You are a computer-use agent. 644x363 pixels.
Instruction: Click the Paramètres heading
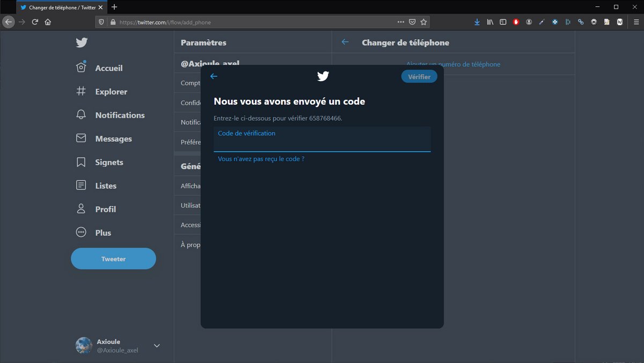click(203, 42)
